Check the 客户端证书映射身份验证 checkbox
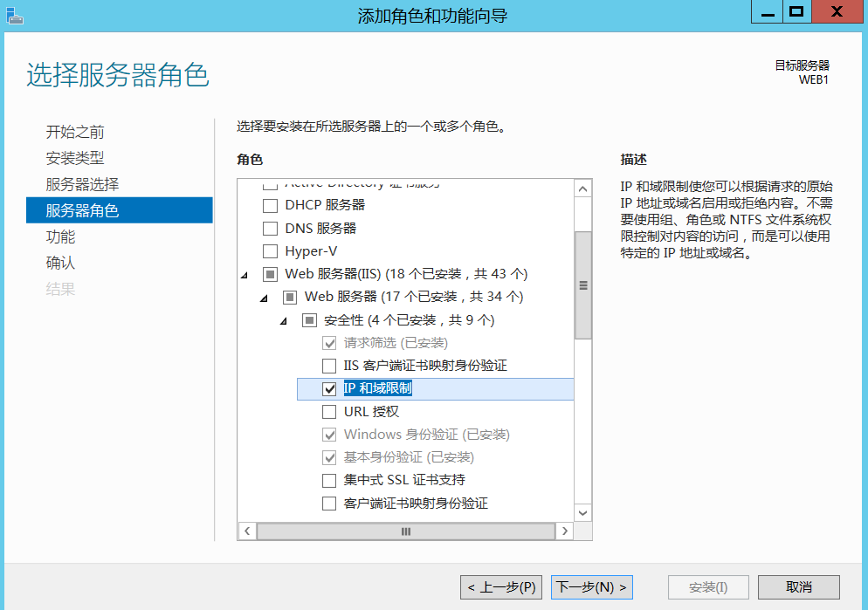The image size is (868, 610). 329,504
